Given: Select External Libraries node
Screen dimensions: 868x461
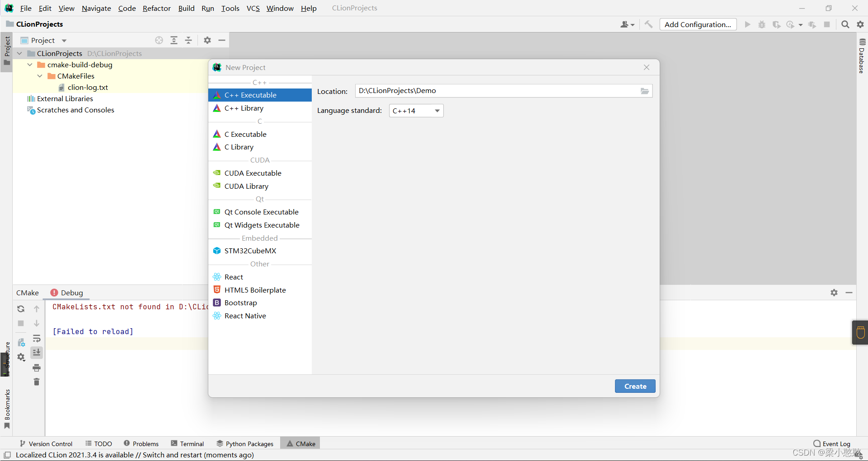Looking at the screenshot, I should pyautogui.click(x=65, y=98).
